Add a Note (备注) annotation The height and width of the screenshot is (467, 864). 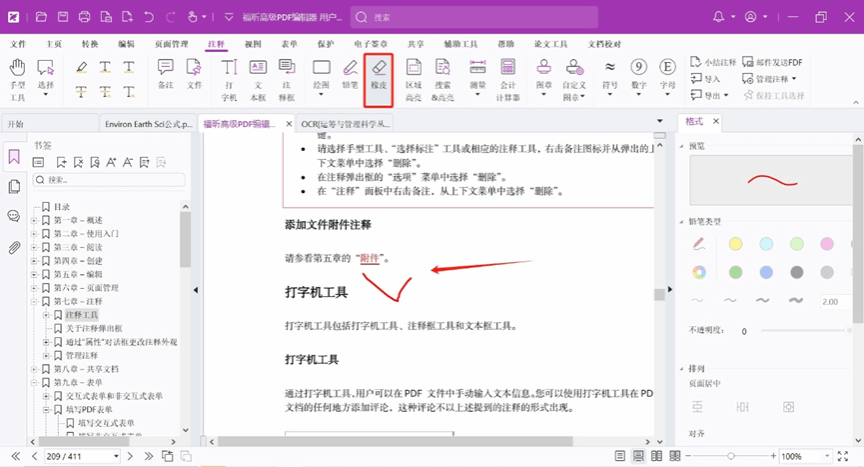point(166,74)
